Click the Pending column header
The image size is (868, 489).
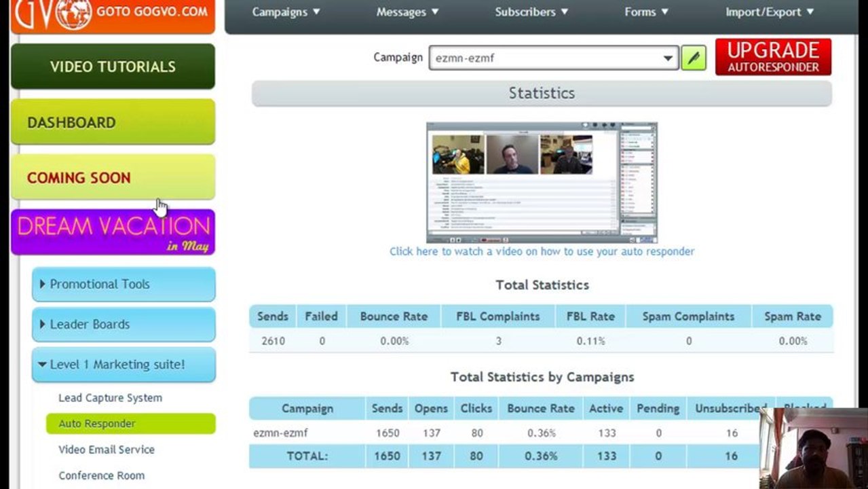pos(658,409)
